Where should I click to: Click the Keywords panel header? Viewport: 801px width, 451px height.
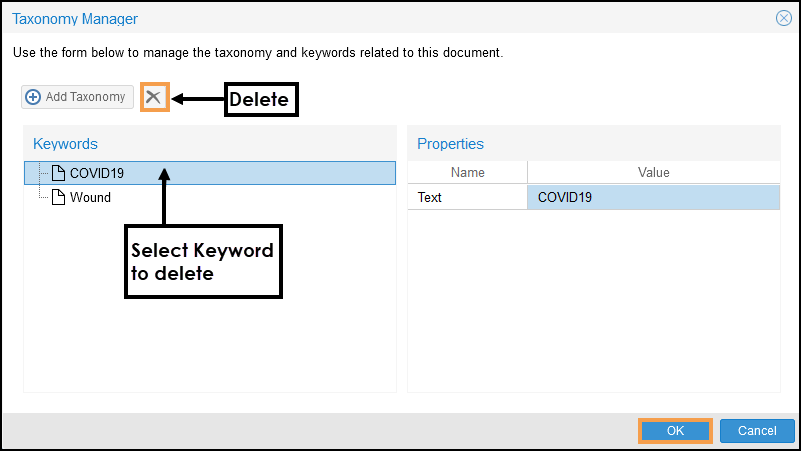pyautogui.click(x=65, y=144)
